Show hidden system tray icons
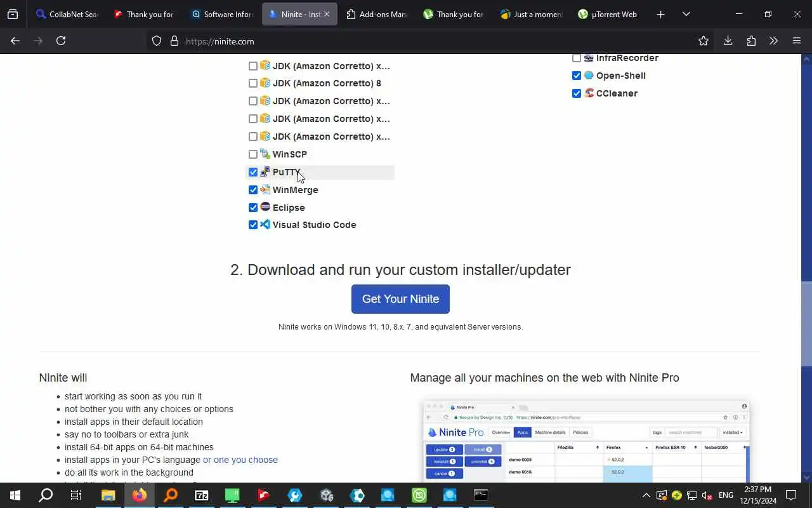This screenshot has height=508, width=812. tap(646, 495)
